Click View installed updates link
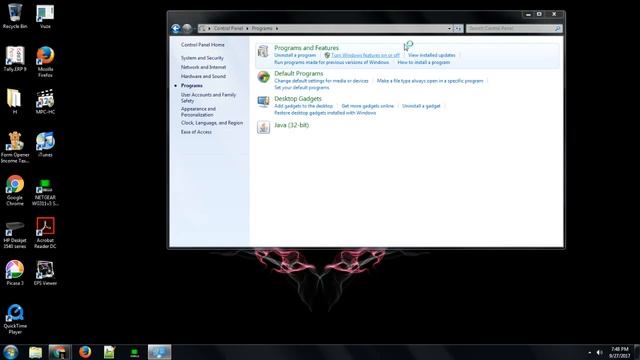Screen dimensions: 640x360 431,55
